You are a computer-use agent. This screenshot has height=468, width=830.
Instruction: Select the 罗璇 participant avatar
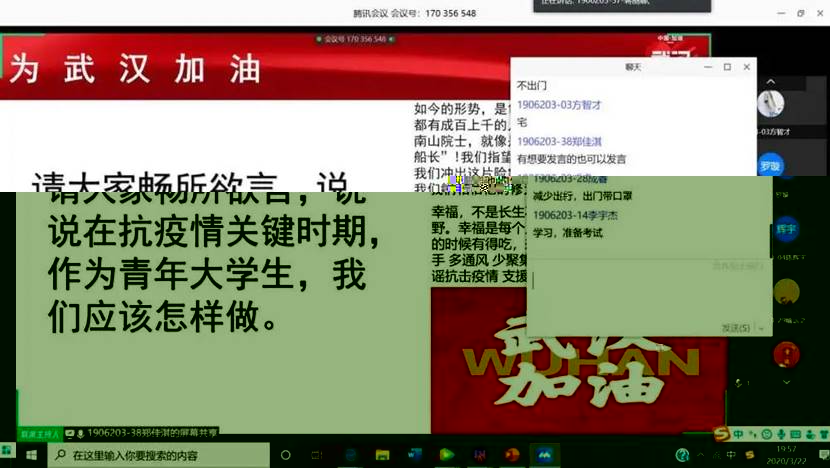(x=770, y=166)
